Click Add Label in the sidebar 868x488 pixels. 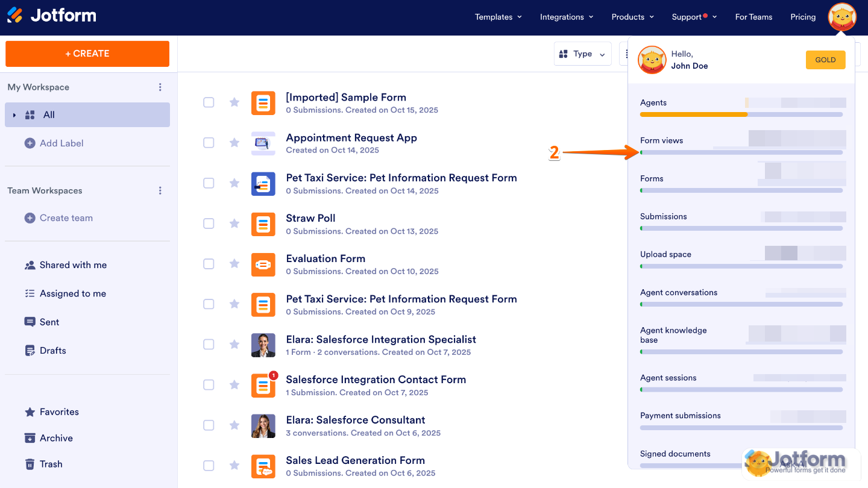(54, 143)
